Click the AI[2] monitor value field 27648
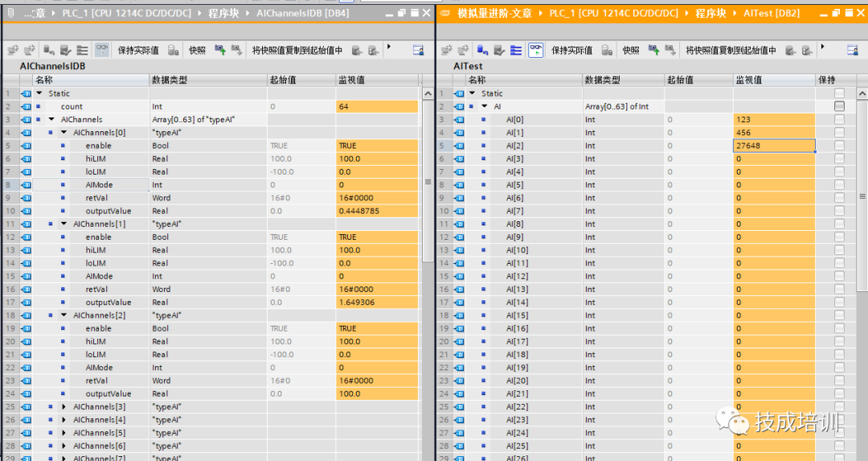This screenshot has height=461, width=868. 774,145
